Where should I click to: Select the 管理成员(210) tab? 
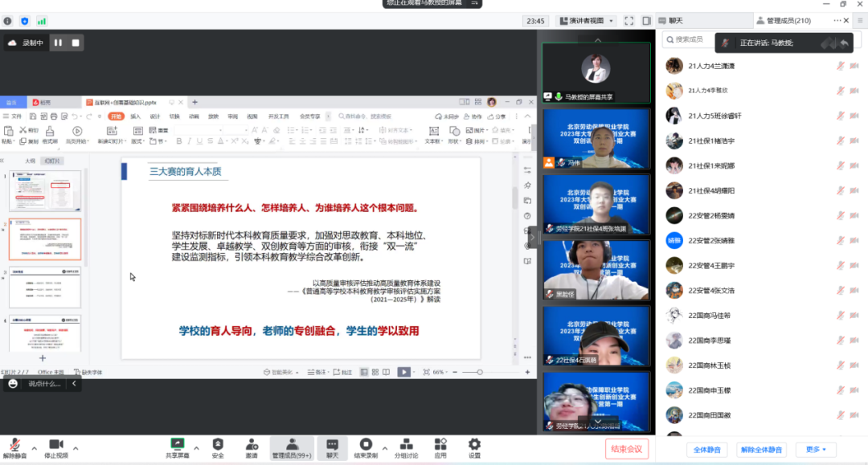pyautogui.click(x=787, y=21)
